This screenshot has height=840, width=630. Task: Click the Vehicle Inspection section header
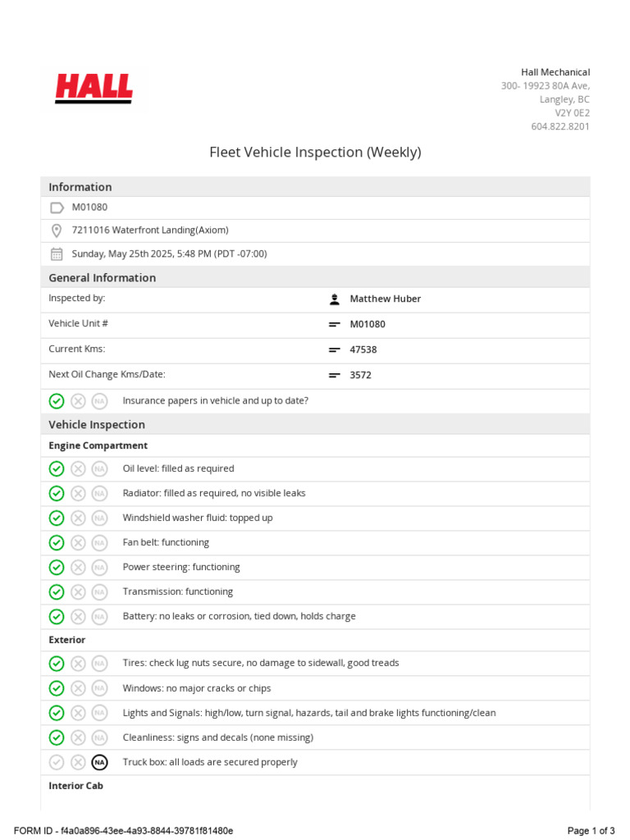[97, 424]
